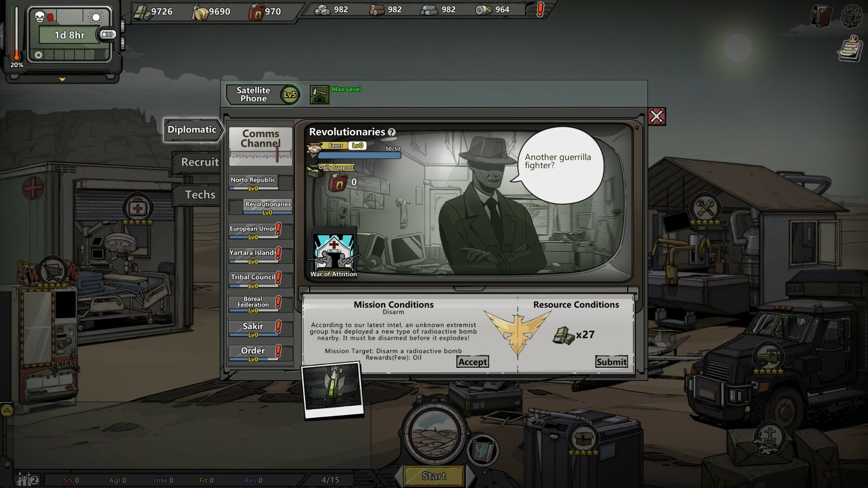Screen dimensions: 868x488
Task: Click the fast-forward time button
Action: (108, 35)
